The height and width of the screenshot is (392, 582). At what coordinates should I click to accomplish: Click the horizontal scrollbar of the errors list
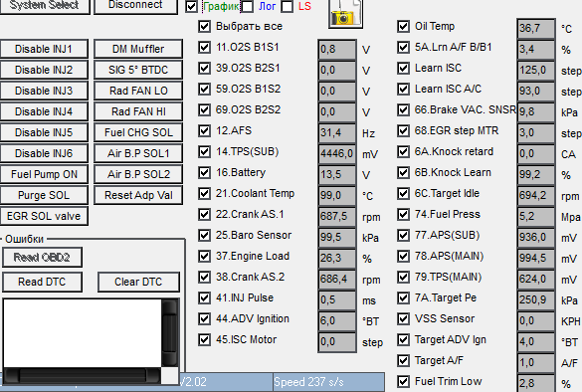click(x=83, y=376)
